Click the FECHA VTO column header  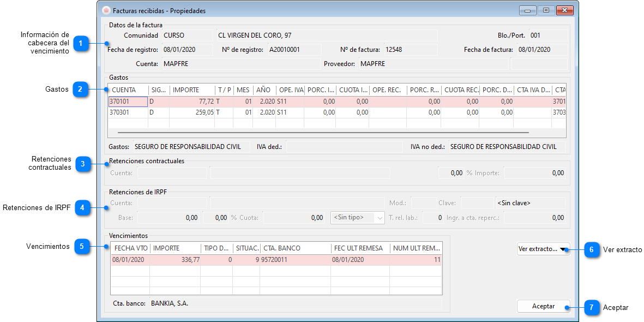tap(130, 248)
